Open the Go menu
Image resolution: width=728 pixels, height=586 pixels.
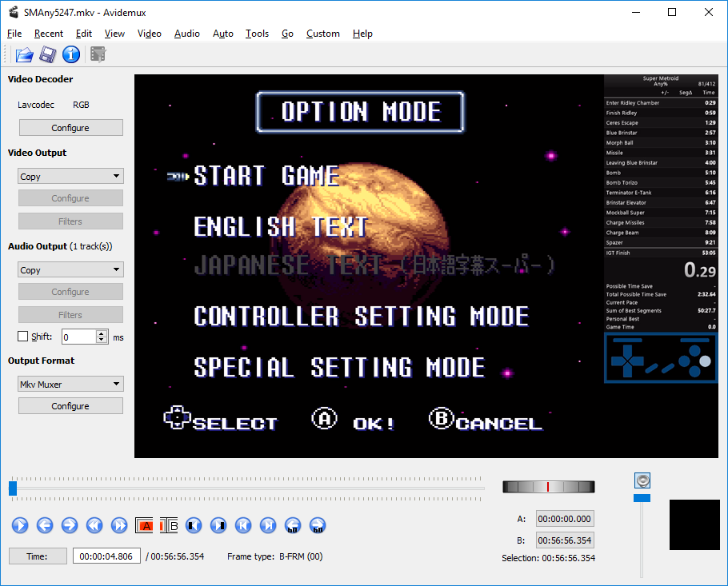(x=287, y=34)
